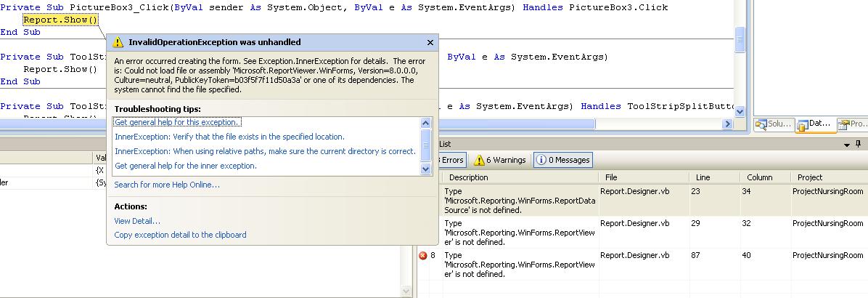This screenshot has width=868, height=298.
Task: Toggle the Errors filter button
Action: pos(451,160)
